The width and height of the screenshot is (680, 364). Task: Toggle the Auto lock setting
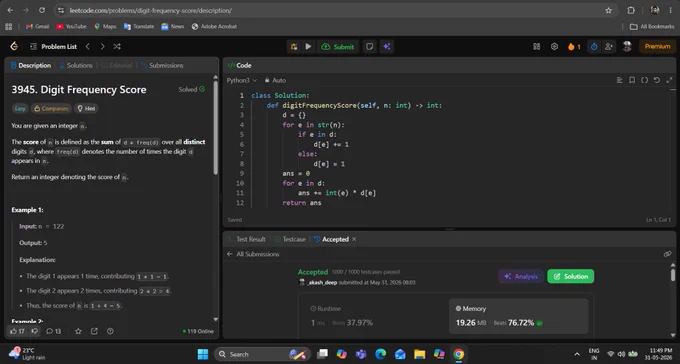[275, 80]
